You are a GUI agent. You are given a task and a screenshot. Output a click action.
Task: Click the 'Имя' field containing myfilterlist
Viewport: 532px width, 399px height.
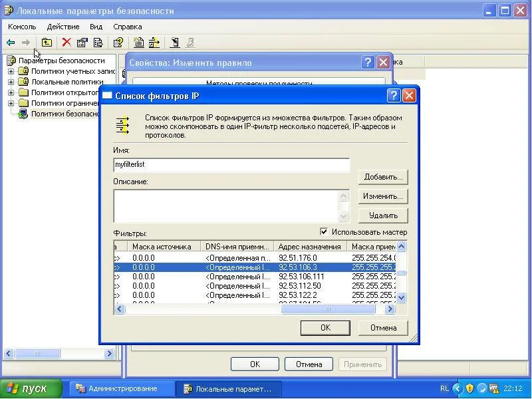[231, 165]
